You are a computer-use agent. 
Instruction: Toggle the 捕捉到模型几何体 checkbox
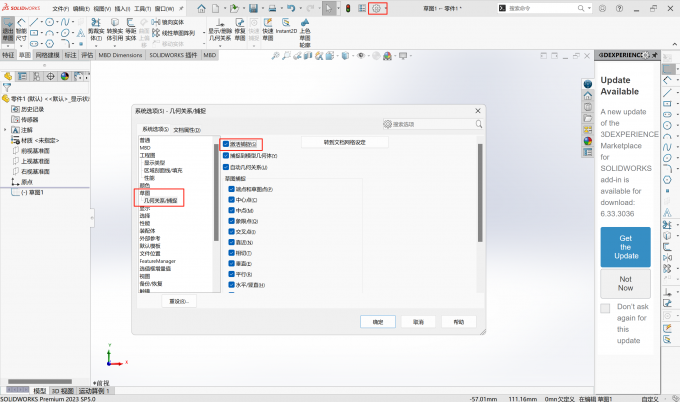(x=226, y=155)
